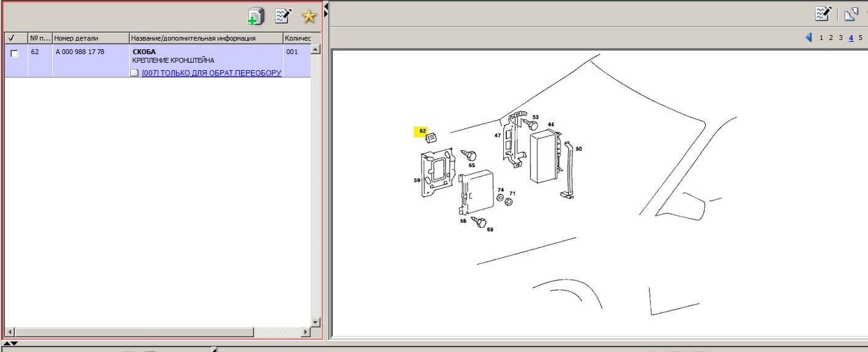This screenshot has width=868, height=352.
Task: Click position number 62 in the parts table
Action: click(x=35, y=52)
